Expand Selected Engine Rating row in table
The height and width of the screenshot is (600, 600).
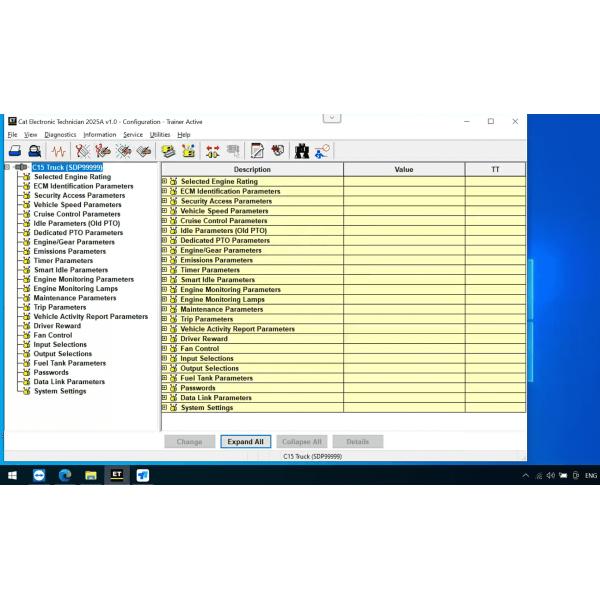[x=165, y=182]
